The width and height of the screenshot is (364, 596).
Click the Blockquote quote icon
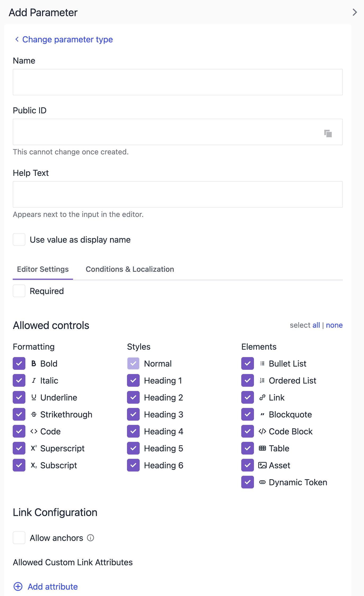262,414
